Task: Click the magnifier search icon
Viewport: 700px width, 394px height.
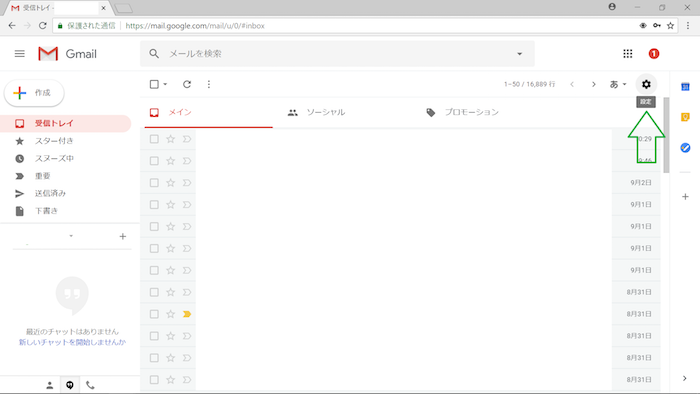Action: 154,54
